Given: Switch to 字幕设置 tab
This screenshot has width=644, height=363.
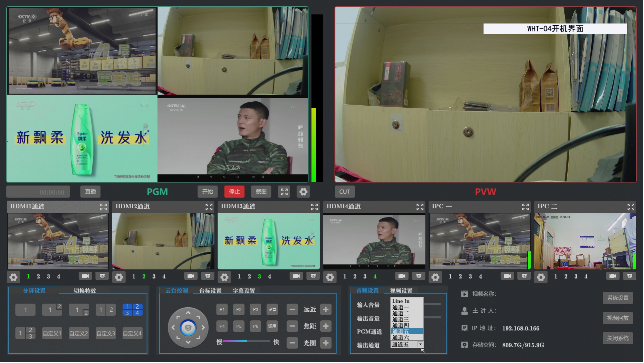Looking at the screenshot, I should click(x=244, y=291).
